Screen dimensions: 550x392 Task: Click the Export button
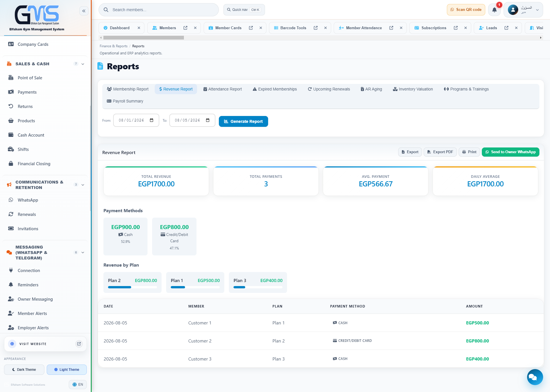[x=410, y=152]
